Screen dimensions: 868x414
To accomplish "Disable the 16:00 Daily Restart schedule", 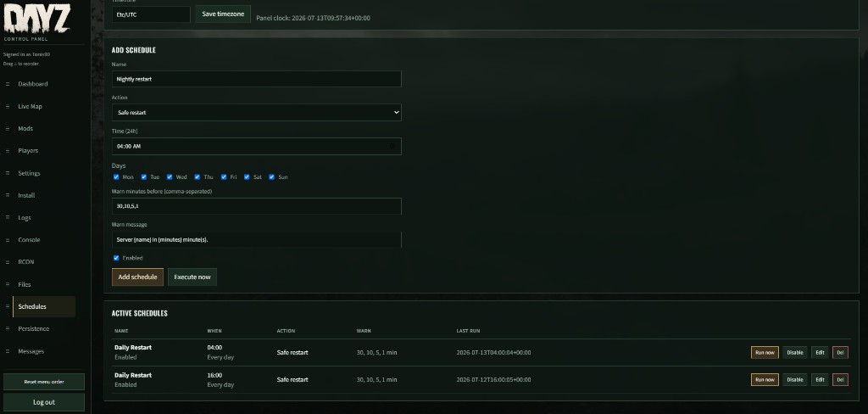I will 794,379.
